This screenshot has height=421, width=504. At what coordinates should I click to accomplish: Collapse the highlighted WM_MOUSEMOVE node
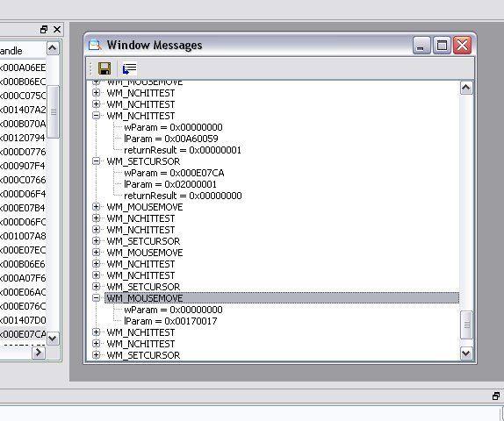(x=96, y=298)
